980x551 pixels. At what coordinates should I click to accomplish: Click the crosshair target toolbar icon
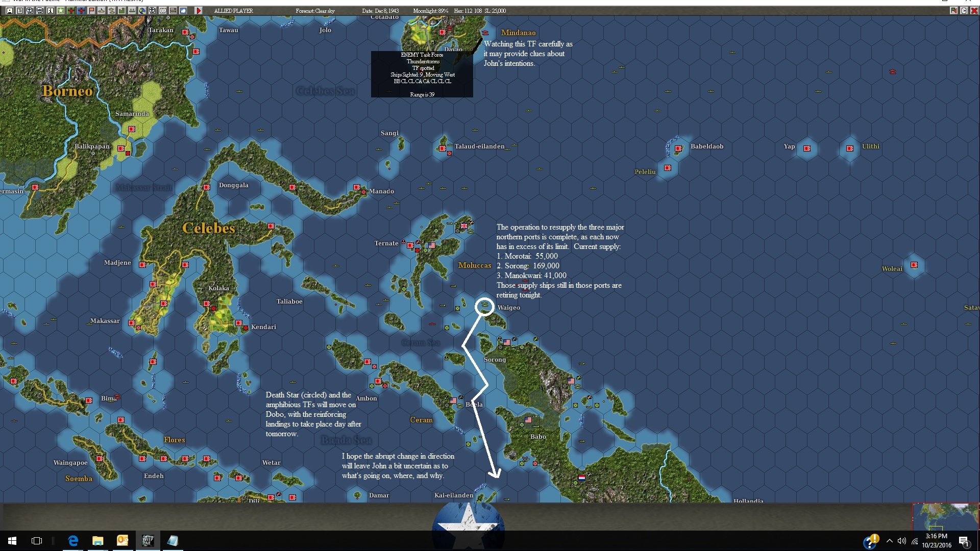tap(152, 10)
